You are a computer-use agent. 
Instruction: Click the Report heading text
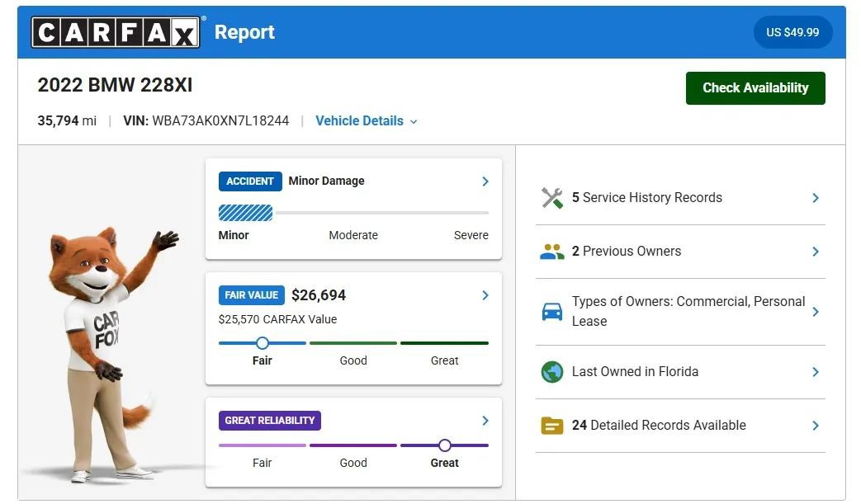point(244,32)
